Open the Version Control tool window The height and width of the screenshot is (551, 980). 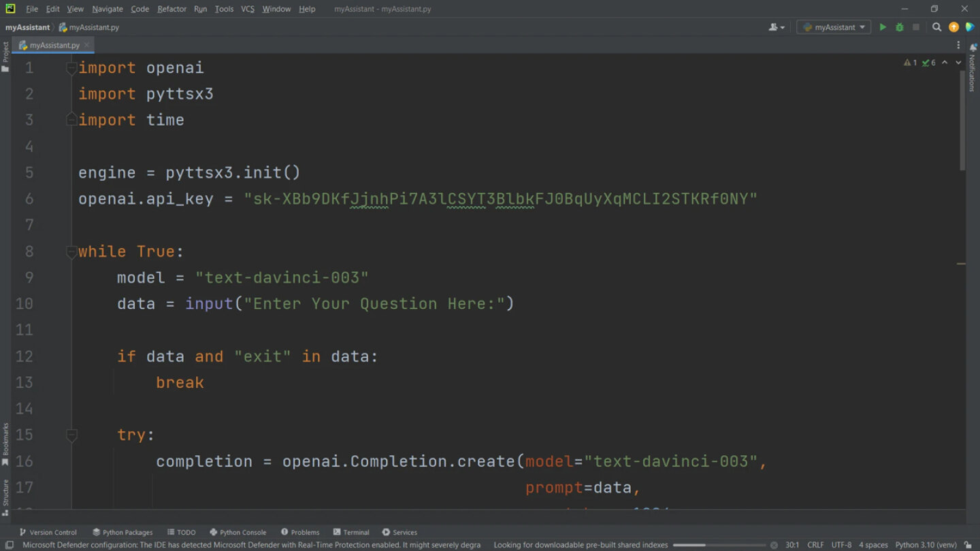point(48,532)
